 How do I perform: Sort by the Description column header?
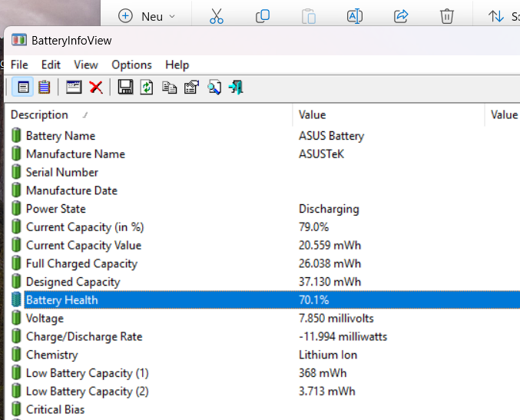click(148, 114)
